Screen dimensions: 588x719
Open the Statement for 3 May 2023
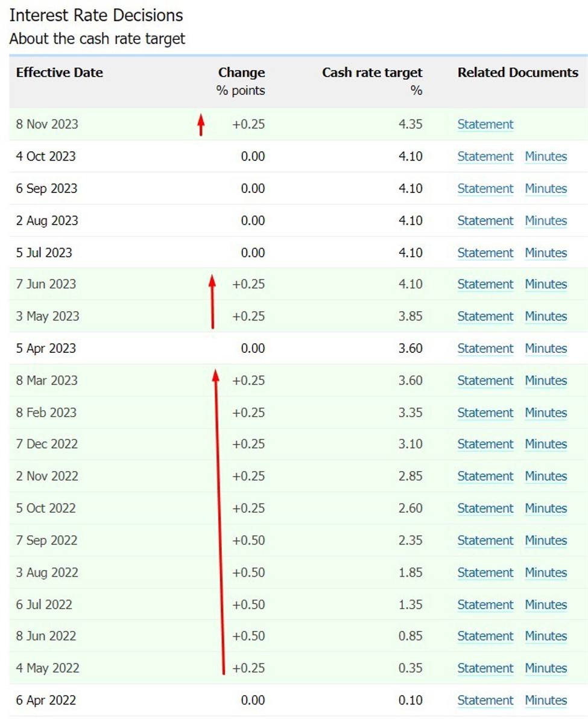485,316
